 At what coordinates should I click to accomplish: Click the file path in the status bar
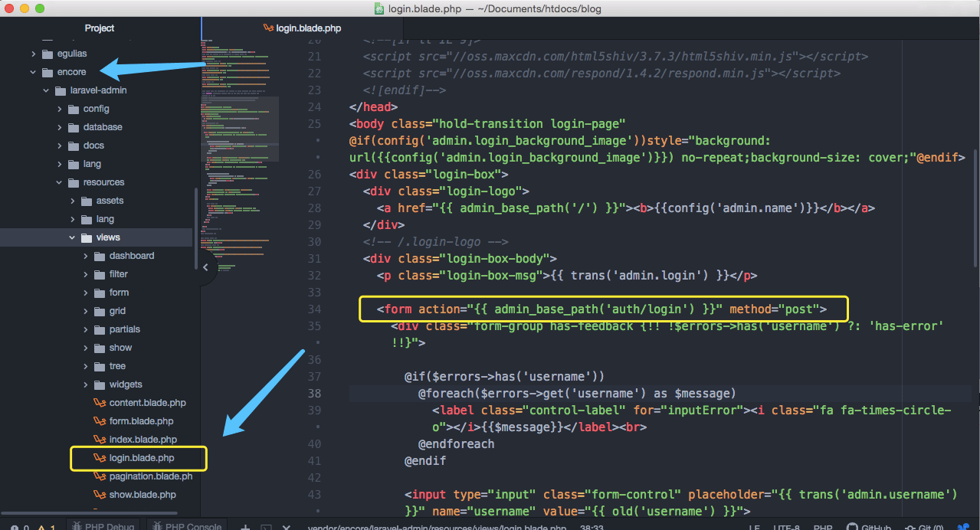tap(437, 527)
